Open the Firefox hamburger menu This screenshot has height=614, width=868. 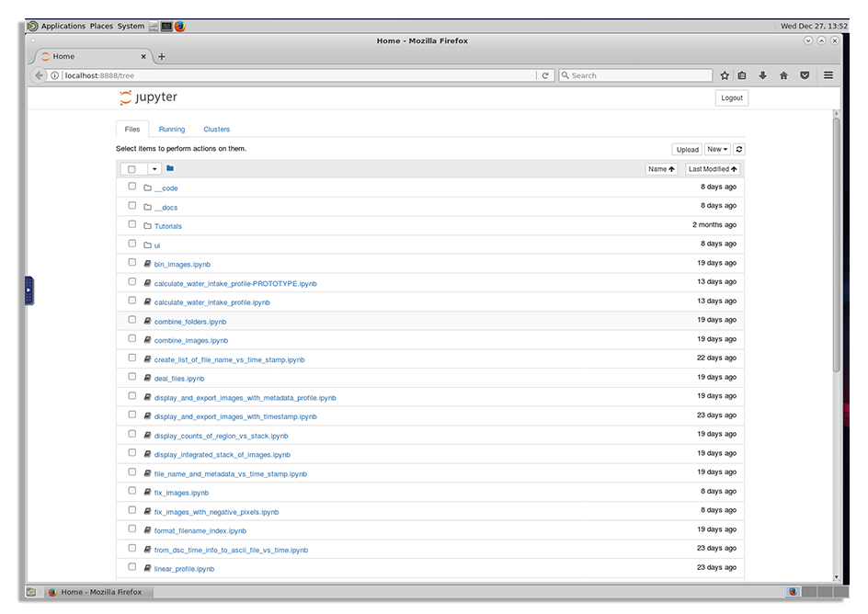pyautogui.click(x=828, y=75)
